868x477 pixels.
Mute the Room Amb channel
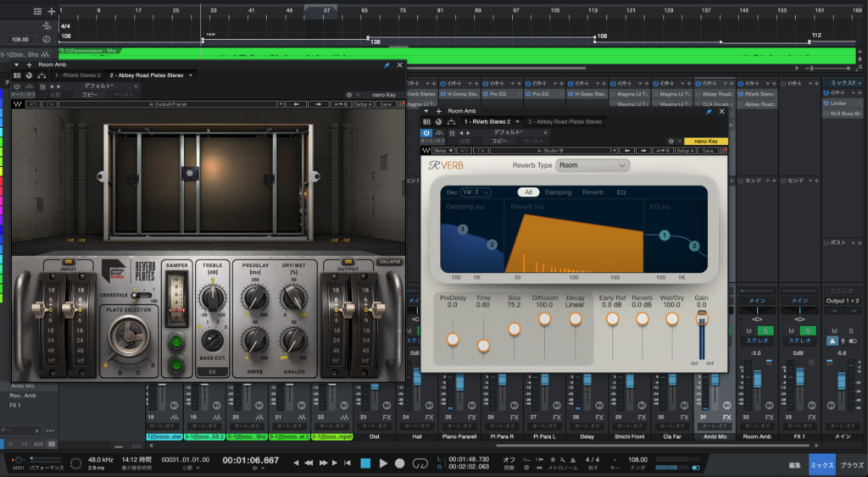[749, 331]
